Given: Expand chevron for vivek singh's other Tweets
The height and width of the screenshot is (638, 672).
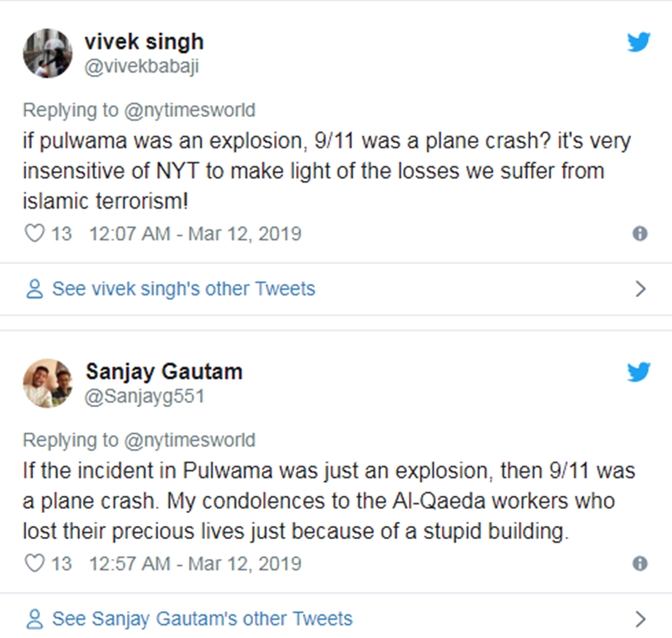Looking at the screenshot, I should point(640,289).
